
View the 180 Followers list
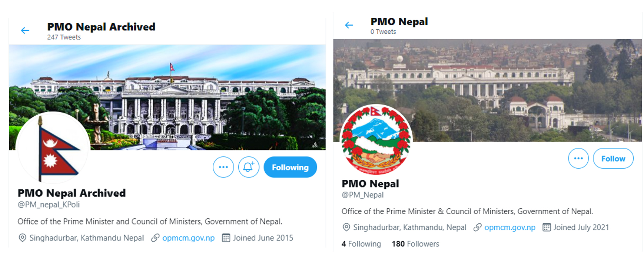pos(415,244)
